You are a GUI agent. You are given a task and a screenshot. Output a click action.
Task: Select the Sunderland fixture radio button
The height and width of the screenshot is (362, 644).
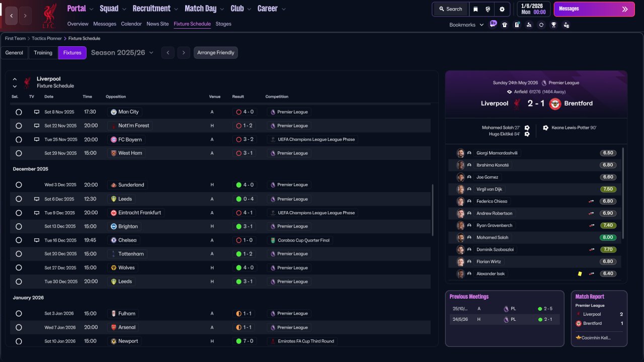coord(19,185)
